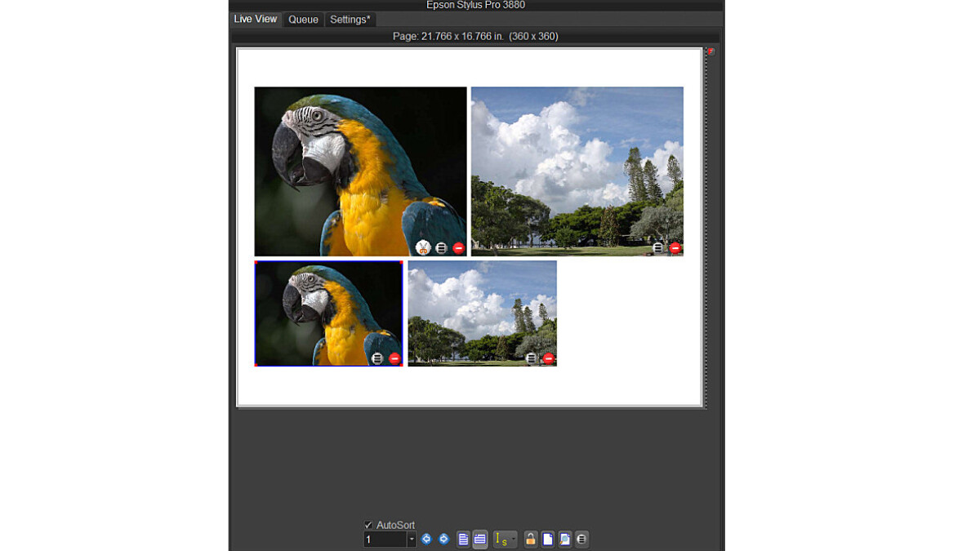Switch to the Queue tab
980x551 pixels.
click(303, 20)
